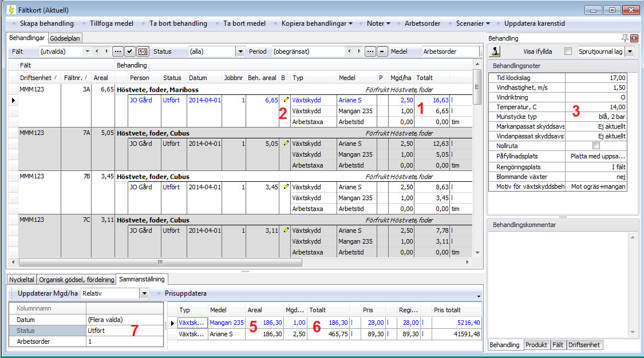The image size is (644, 358).
Task: Click Ta bort behandling in the toolbar
Action: tap(178, 23)
